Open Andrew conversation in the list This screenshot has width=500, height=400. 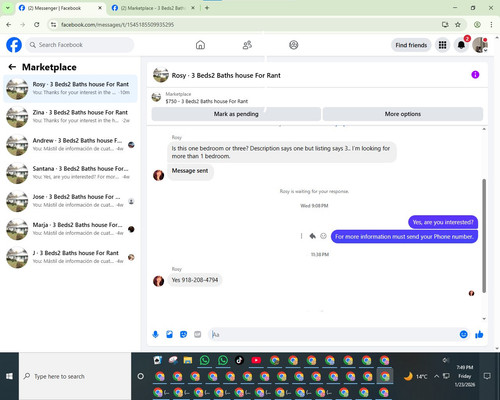pos(70,145)
